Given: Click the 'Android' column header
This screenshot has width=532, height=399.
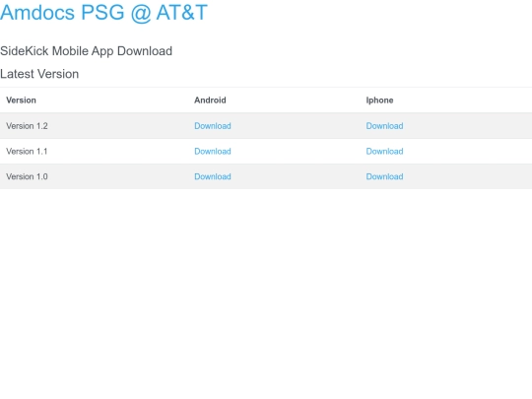Looking at the screenshot, I should pos(210,100).
